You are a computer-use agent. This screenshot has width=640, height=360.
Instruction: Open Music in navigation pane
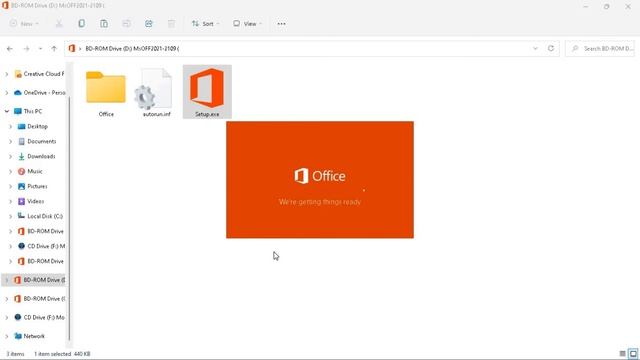[x=30, y=171]
